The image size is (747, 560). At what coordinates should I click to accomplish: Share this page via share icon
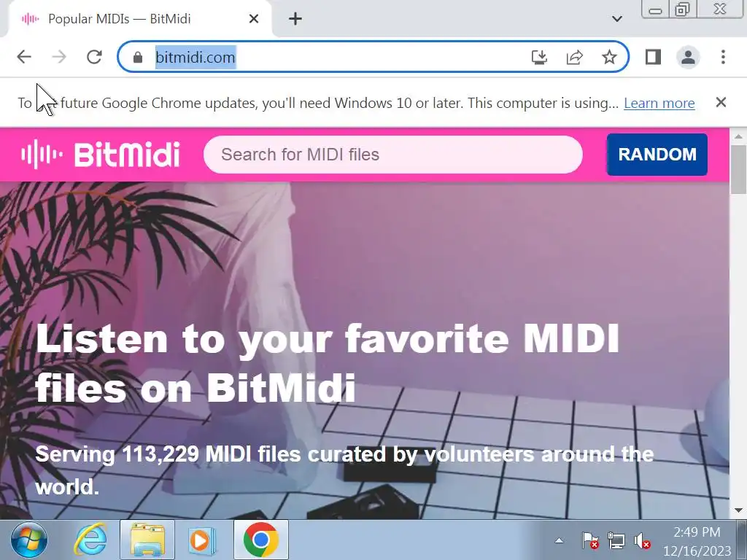pos(575,57)
